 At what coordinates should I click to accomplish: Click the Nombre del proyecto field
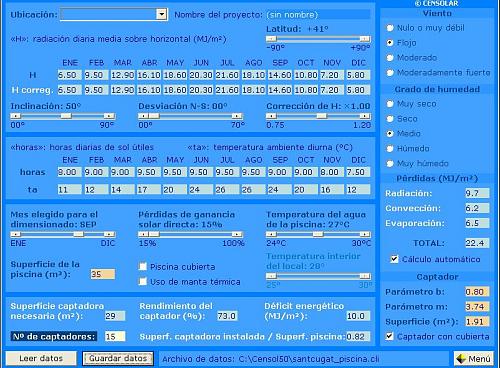(x=318, y=15)
